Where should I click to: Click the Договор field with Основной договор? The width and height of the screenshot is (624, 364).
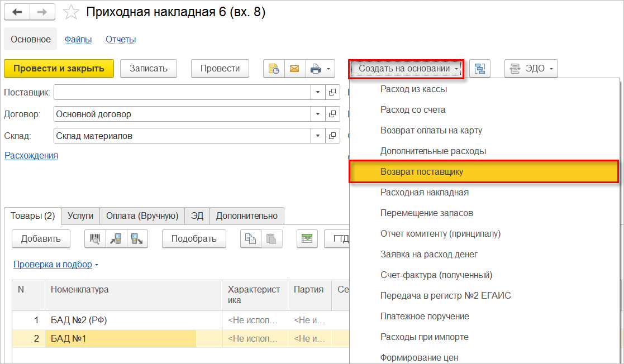(182, 114)
